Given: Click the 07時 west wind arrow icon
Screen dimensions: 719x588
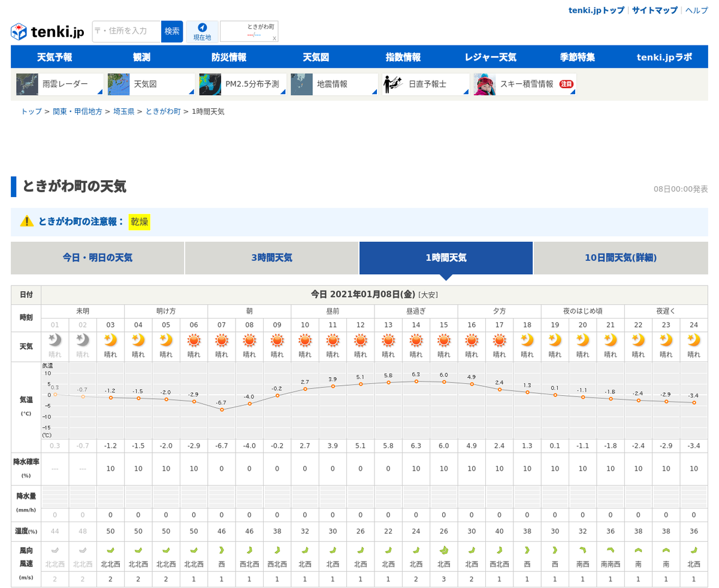Looking at the screenshot, I should (x=221, y=550).
